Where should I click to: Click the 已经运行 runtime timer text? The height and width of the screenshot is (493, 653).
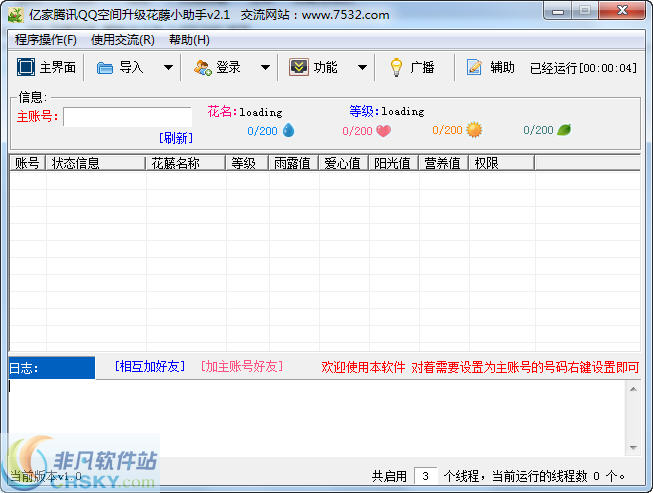tap(583, 68)
